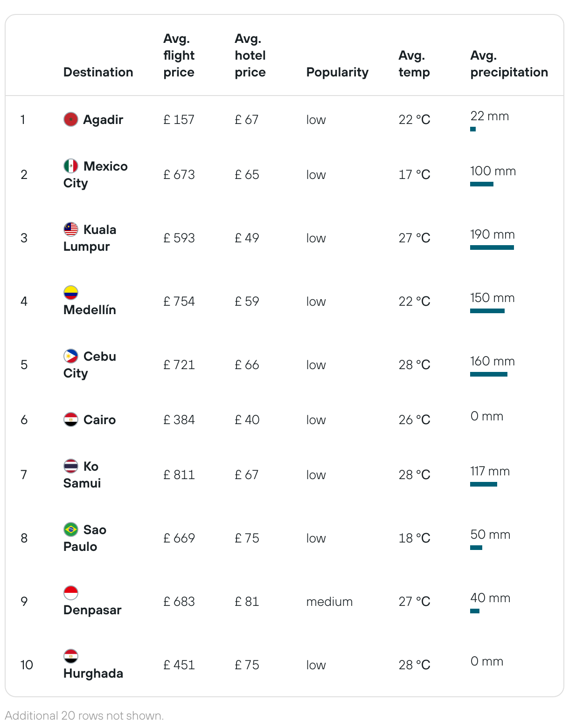Click the Indonesia flag above Denpasar
This screenshot has height=728, width=569.
pos(71,593)
